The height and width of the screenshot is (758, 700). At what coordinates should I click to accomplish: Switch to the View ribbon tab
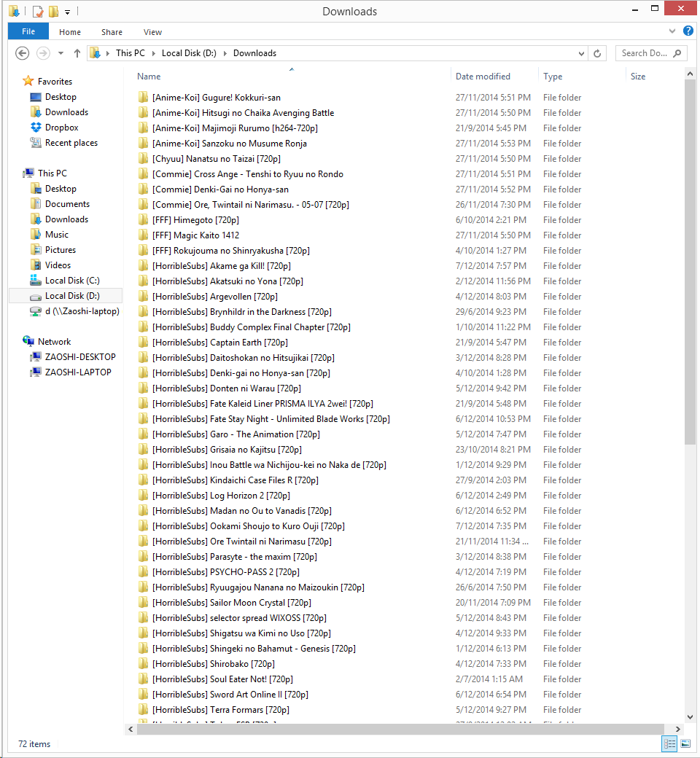pyautogui.click(x=152, y=32)
